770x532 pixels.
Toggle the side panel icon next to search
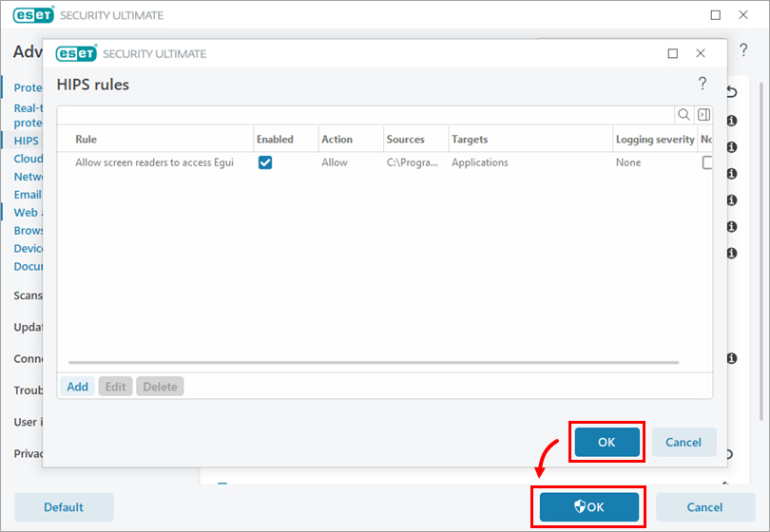tap(703, 115)
